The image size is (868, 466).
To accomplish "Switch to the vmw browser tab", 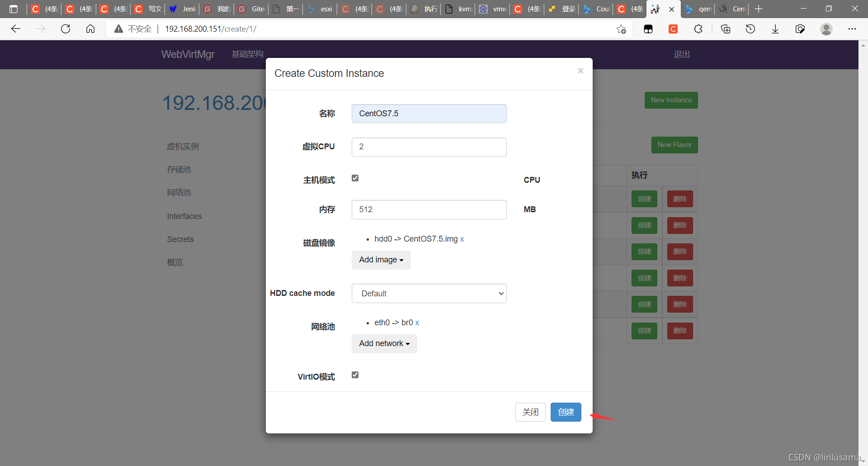I will tap(493, 9).
